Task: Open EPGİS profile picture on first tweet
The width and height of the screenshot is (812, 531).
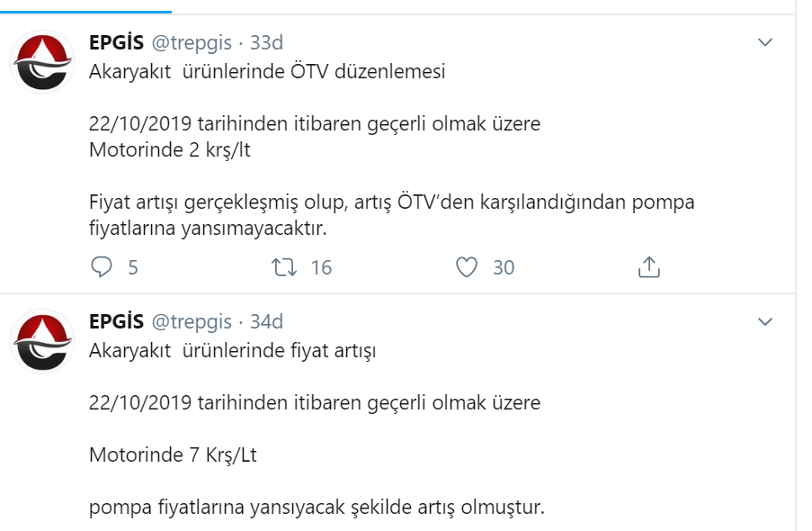Action: (x=42, y=62)
